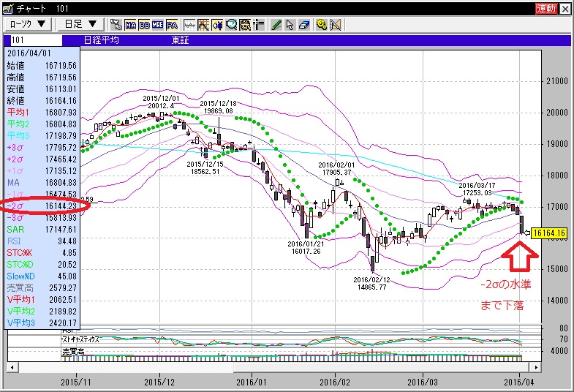This screenshot has width=574, height=392.
Task: Click the 2016/02/12 low label 14865.77
Action: click(x=372, y=284)
